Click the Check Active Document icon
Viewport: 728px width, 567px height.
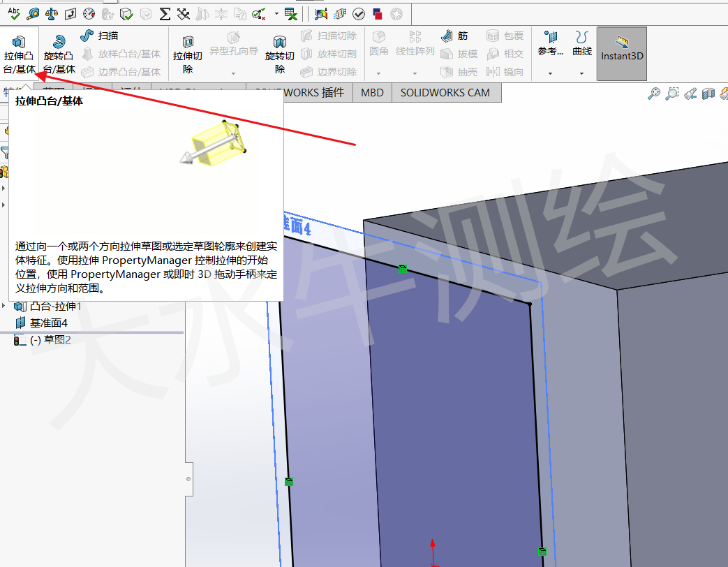[259, 15]
